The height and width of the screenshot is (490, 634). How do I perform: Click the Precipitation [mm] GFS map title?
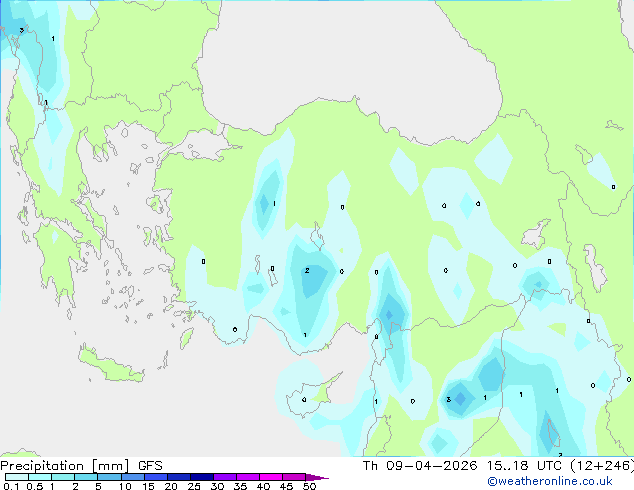[x=81, y=466]
